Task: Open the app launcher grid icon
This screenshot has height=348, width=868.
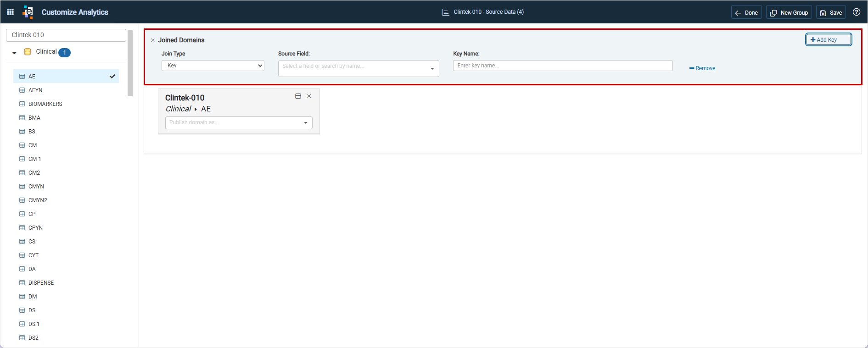Action: pyautogui.click(x=10, y=12)
